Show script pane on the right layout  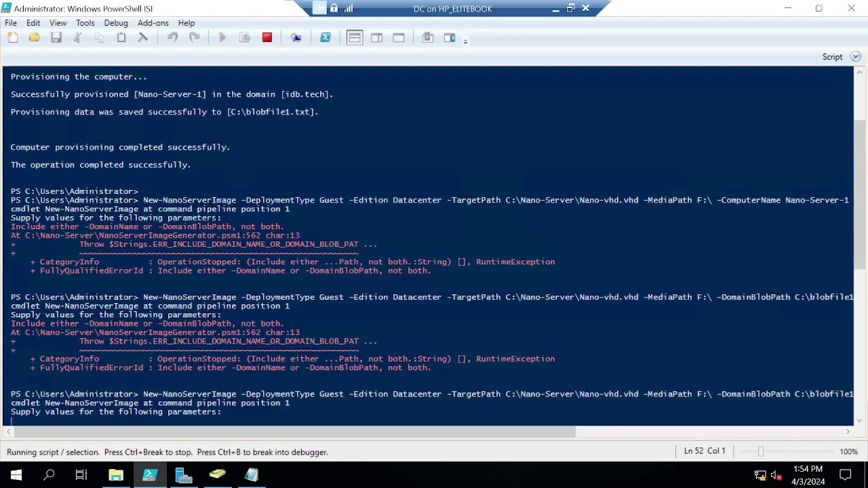click(x=377, y=38)
